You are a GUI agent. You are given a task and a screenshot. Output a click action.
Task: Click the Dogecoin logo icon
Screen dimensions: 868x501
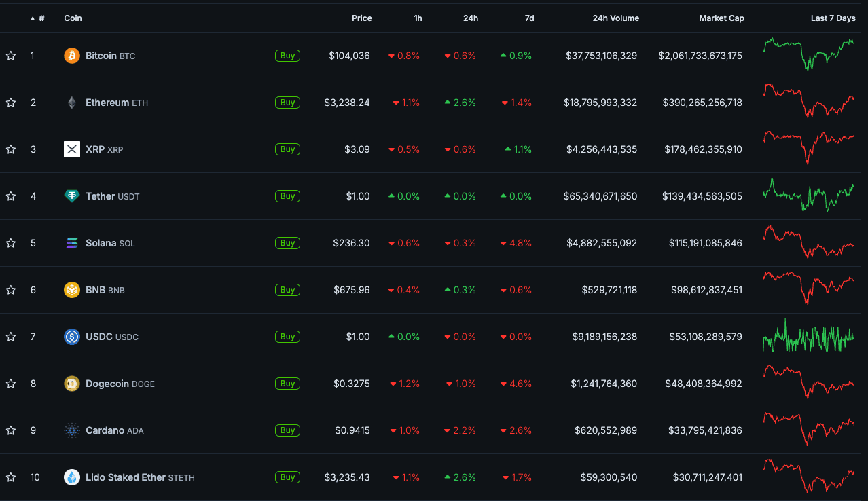pos(72,384)
